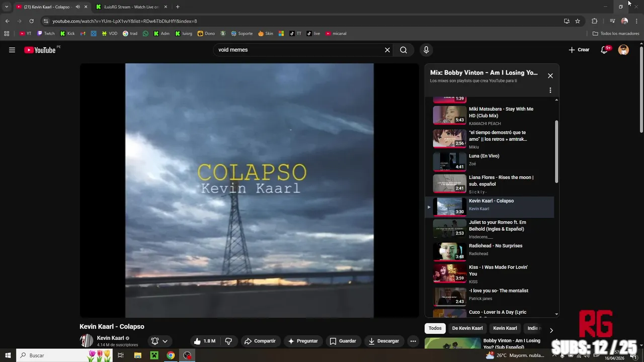Open more actions ellipsis under video
This screenshot has width=644, height=362.
413,341
